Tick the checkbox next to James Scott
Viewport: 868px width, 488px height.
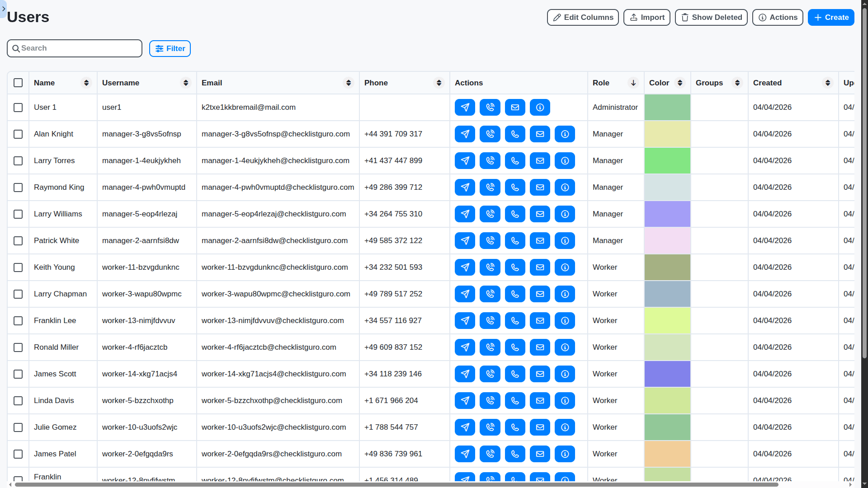pyautogui.click(x=18, y=374)
